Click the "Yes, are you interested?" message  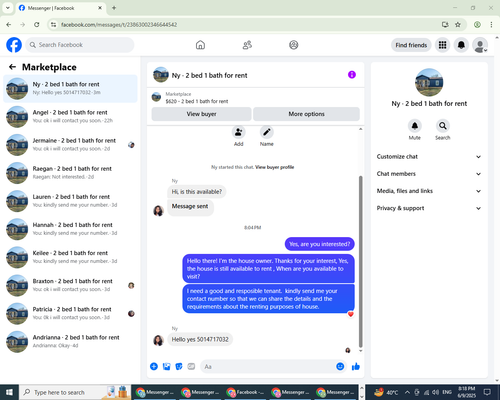(320, 244)
